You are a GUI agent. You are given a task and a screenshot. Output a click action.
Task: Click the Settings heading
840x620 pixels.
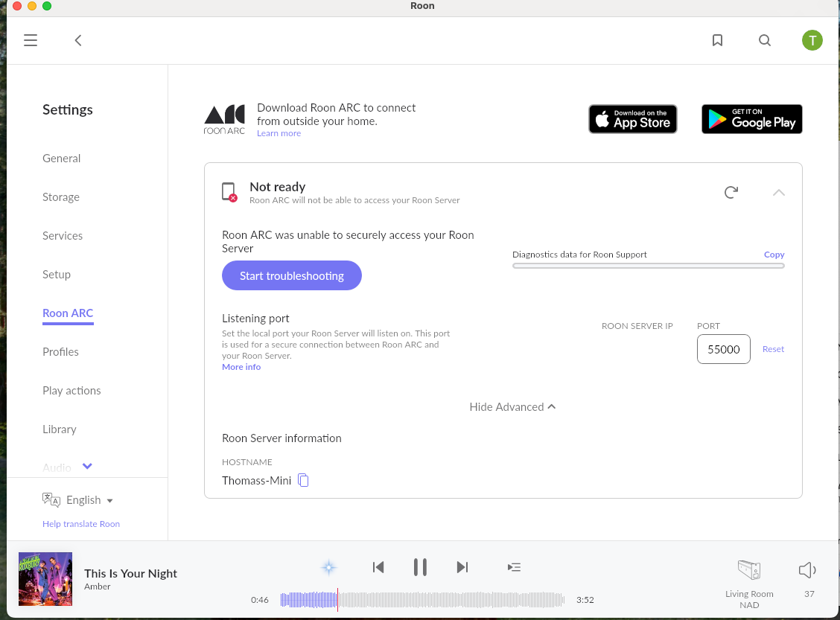tap(68, 109)
